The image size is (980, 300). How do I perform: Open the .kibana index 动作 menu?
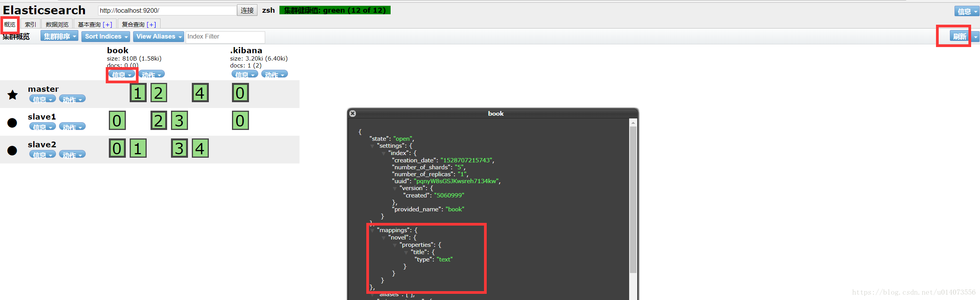pos(274,74)
